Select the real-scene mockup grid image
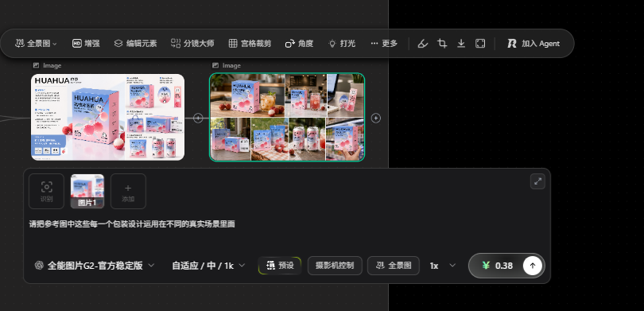Image resolution: width=644 pixels, height=311 pixels. [287, 117]
